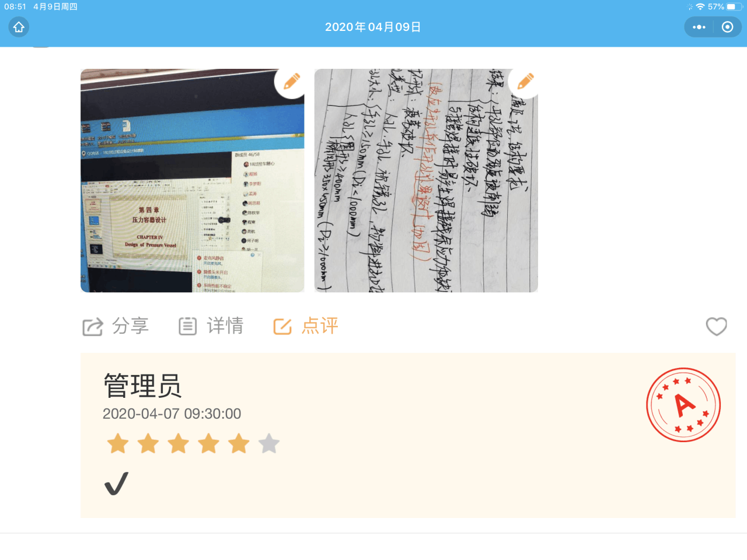Edit the handwritten notes photo with pencil icon
The height and width of the screenshot is (560, 747).
pos(525,82)
